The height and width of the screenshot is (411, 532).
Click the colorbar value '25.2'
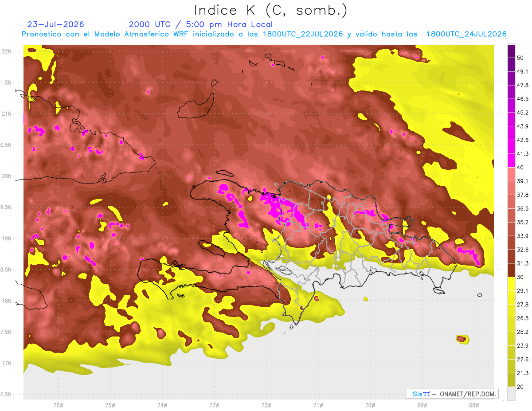[x=523, y=332]
